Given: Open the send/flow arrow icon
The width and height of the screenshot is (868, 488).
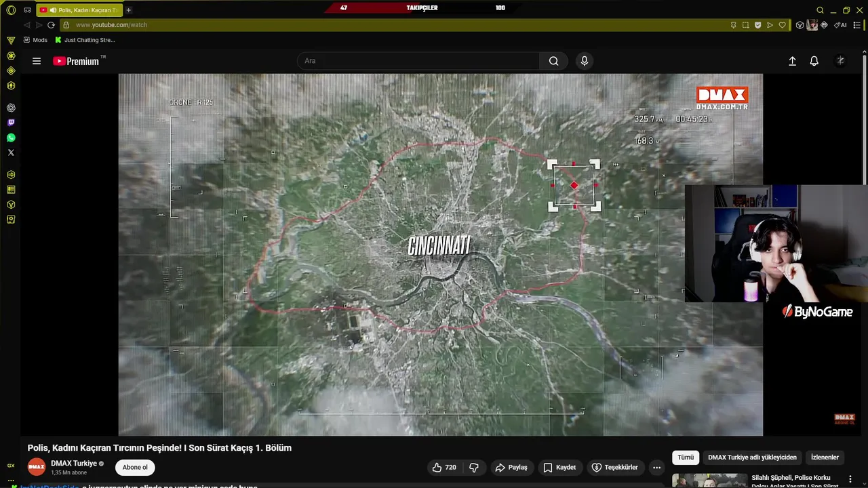Looking at the screenshot, I should [770, 25].
